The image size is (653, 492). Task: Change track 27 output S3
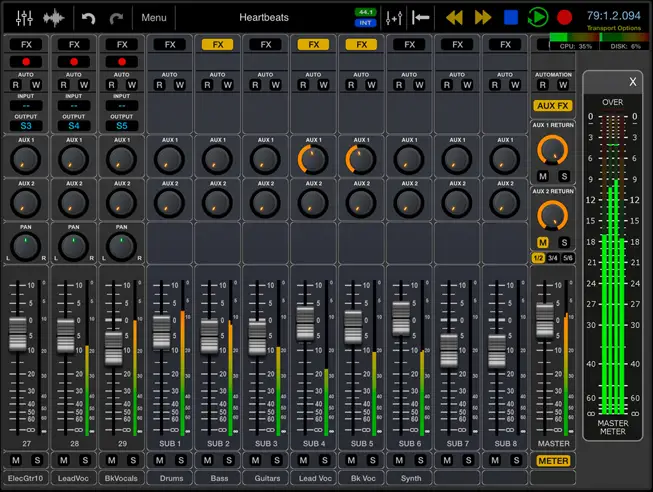[26, 126]
